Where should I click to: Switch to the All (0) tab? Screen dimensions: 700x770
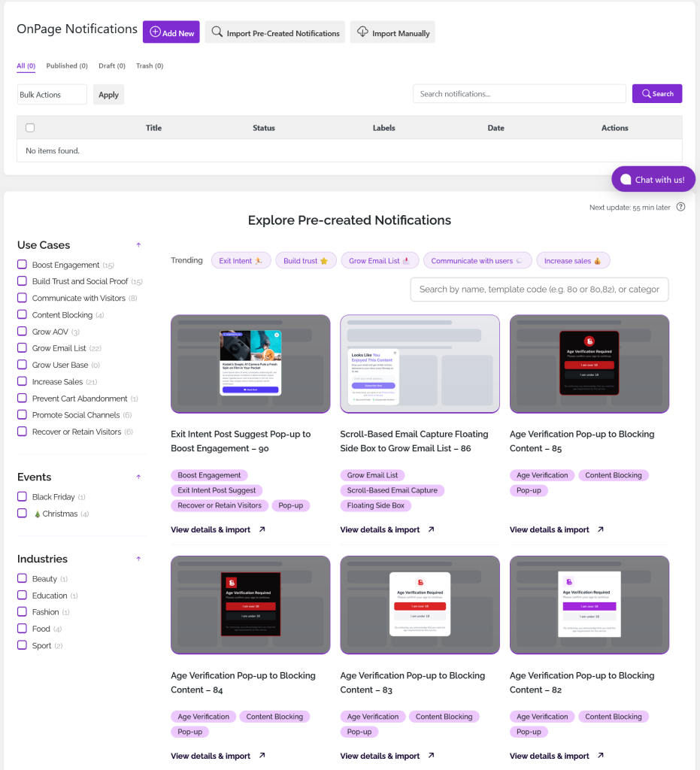26,66
